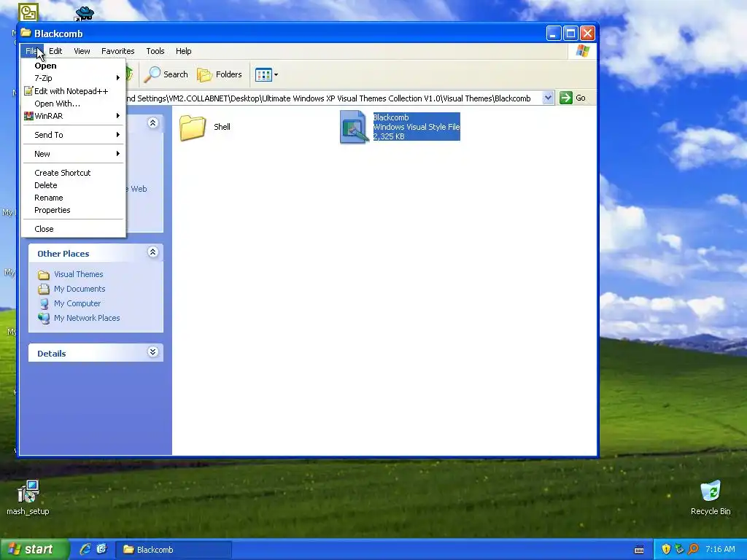Choose Open With... entry
The image size is (747, 560).
coord(74,104)
